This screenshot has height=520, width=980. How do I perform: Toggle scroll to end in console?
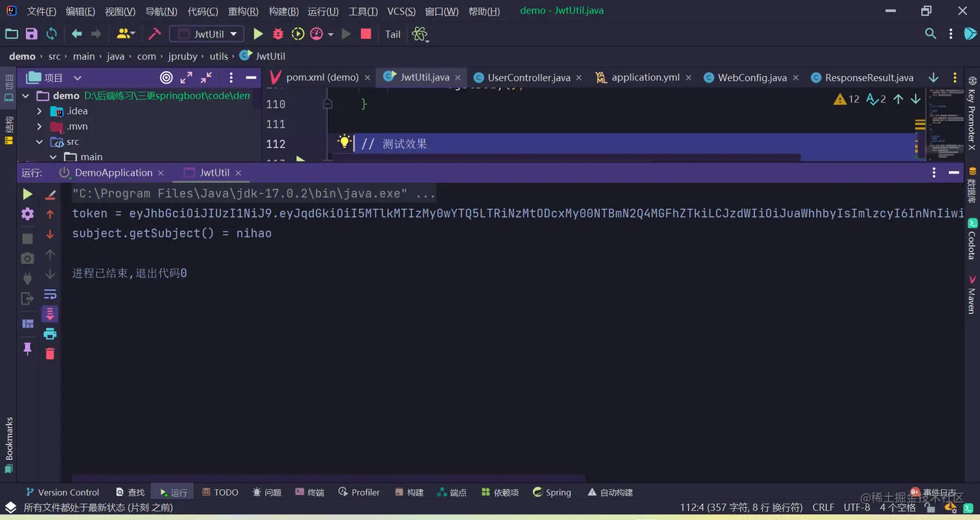coord(50,314)
